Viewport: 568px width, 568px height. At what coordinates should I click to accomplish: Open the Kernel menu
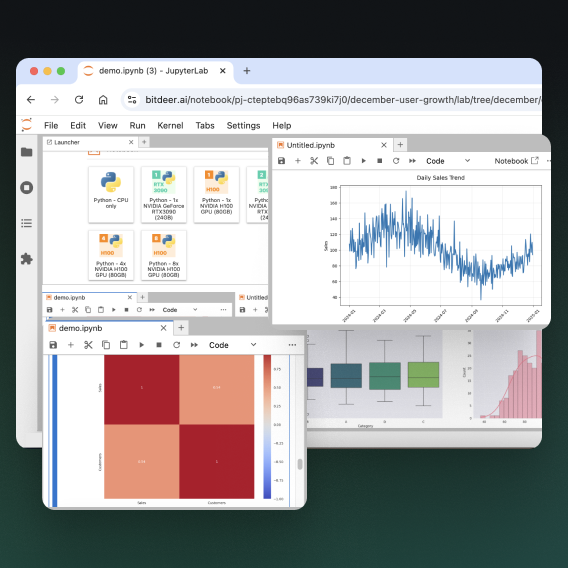click(x=170, y=125)
